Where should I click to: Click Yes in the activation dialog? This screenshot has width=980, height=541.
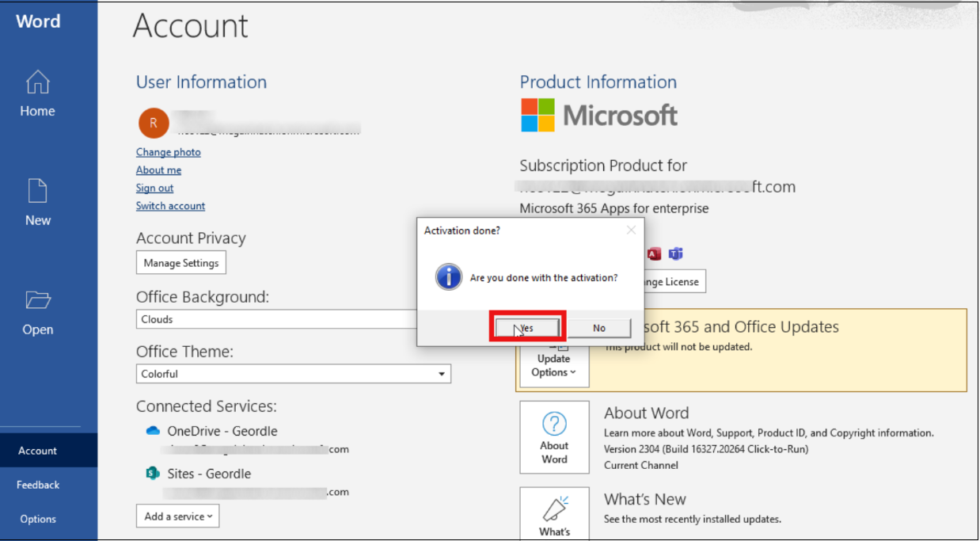click(526, 328)
